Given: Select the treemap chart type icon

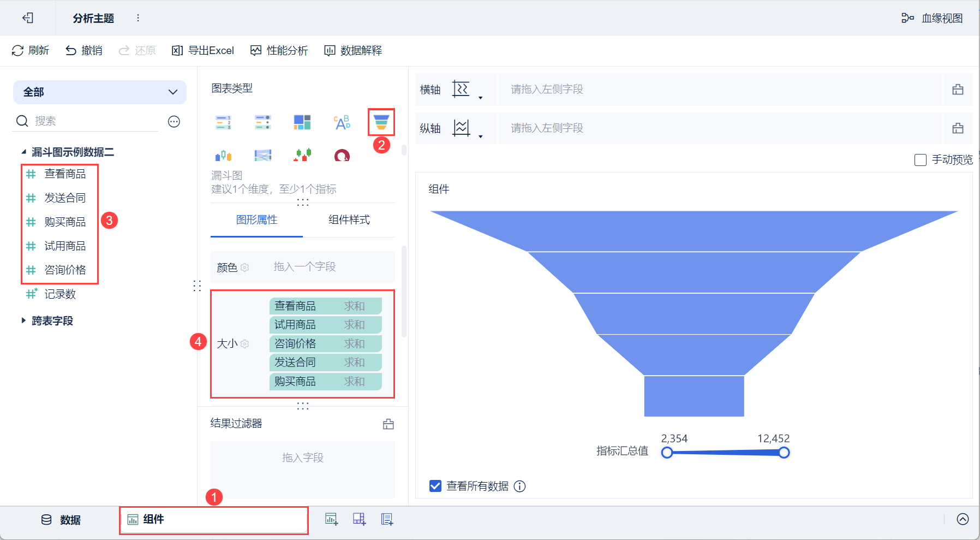Looking at the screenshot, I should point(302,122).
